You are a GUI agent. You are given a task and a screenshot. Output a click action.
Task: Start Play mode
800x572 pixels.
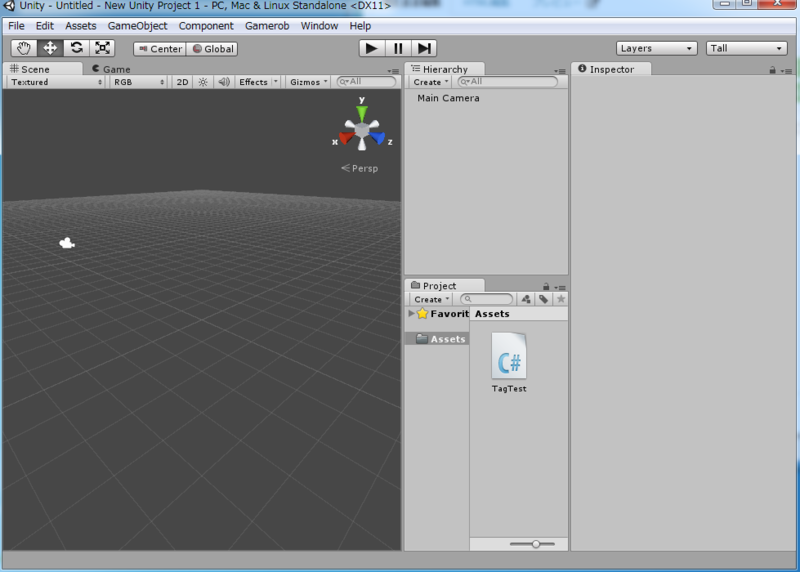click(372, 48)
